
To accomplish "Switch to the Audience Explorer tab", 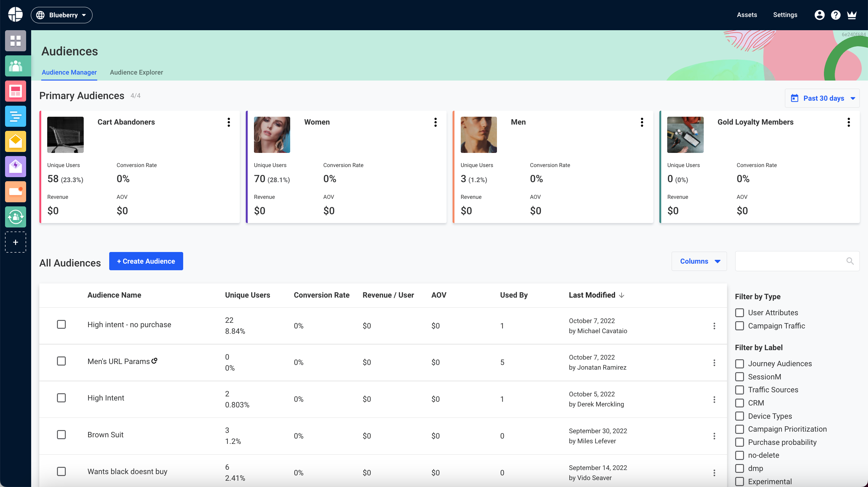I will coord(137,72).
